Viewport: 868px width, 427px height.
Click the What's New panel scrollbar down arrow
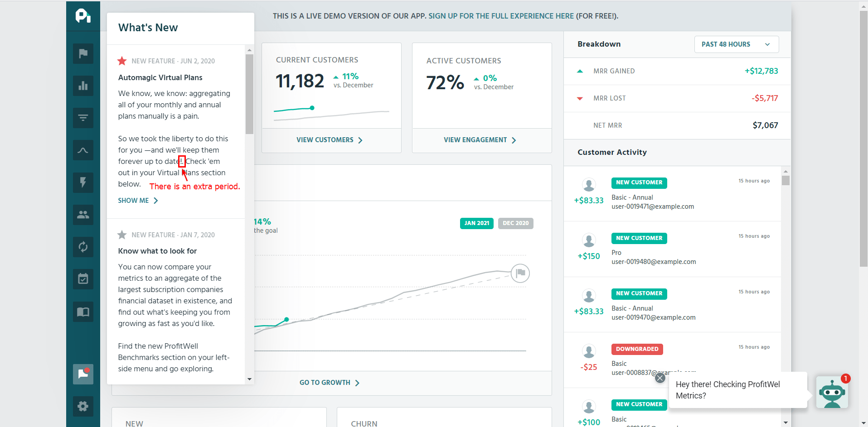249,379
